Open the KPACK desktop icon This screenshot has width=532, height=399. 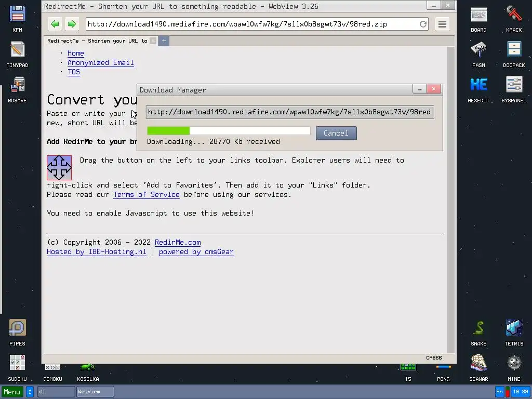pos(514,14)
